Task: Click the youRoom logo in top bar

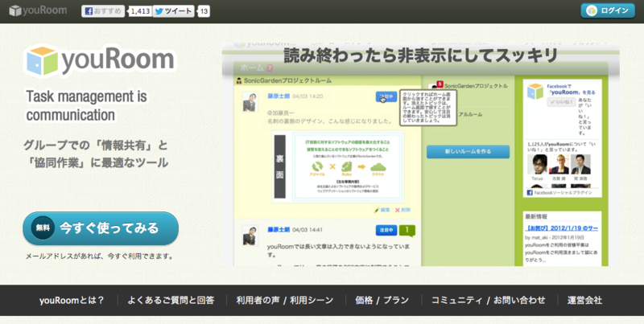Action: (38, 10)
